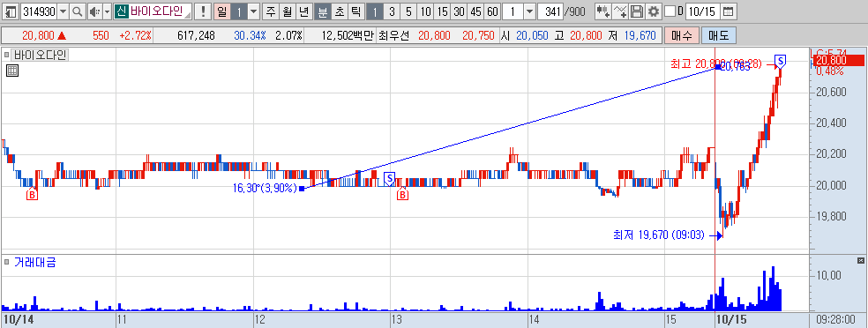Toggle the D checkbox next to date
The image size is (868, 328).
670,11
